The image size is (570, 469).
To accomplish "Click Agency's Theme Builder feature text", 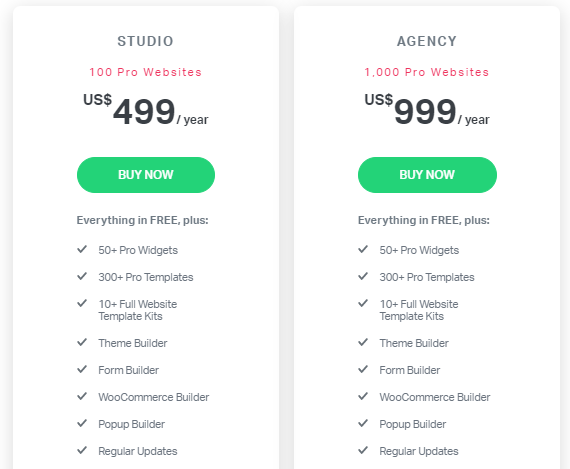I will point(414,343).
